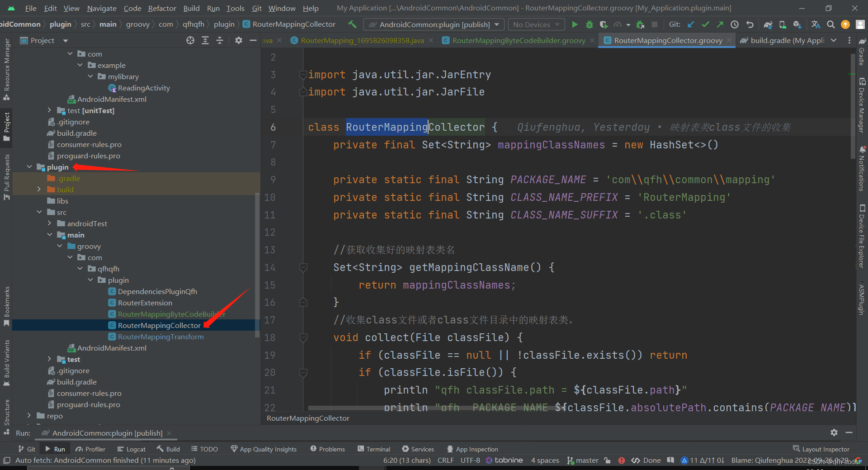Open the Problems tool window
This screenshot has height=470, width=868.
pyautogui.click(x=328, y=449)
